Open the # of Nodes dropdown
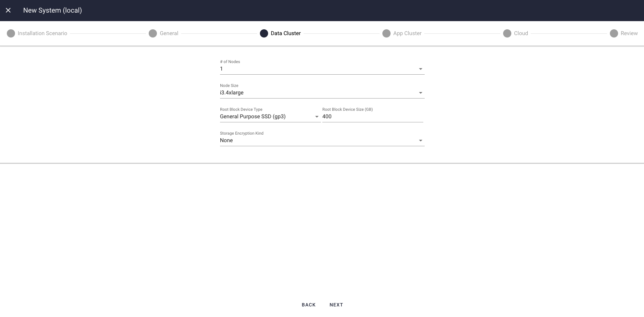The height and width of the screenshot is (317, 644). (x=420, y=69)
